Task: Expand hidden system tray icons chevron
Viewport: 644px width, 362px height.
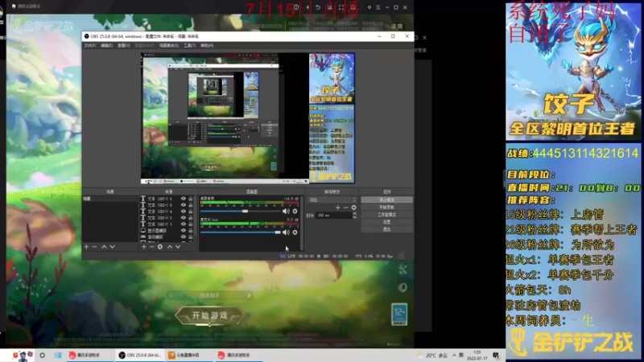Action: tap(454, 355)
